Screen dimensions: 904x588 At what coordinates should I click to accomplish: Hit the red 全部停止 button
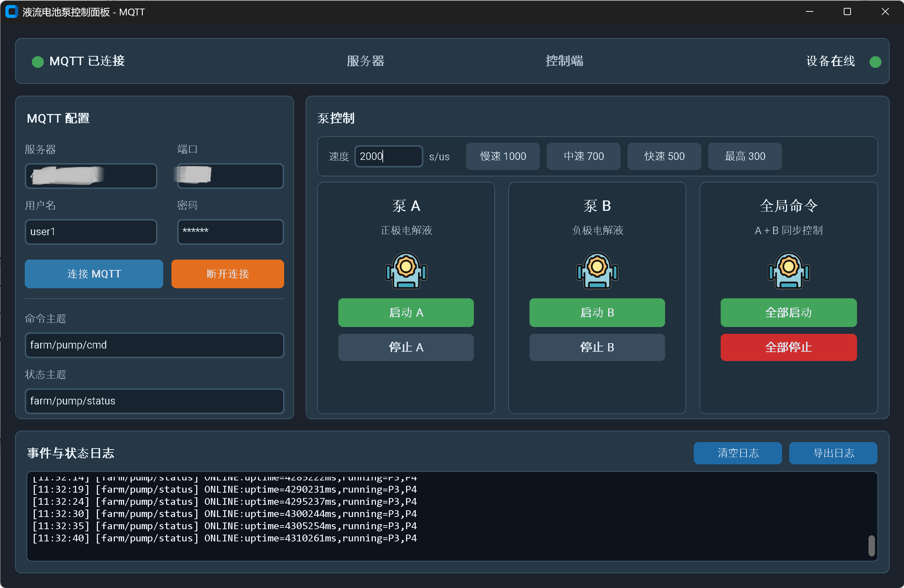click(788, 347)
